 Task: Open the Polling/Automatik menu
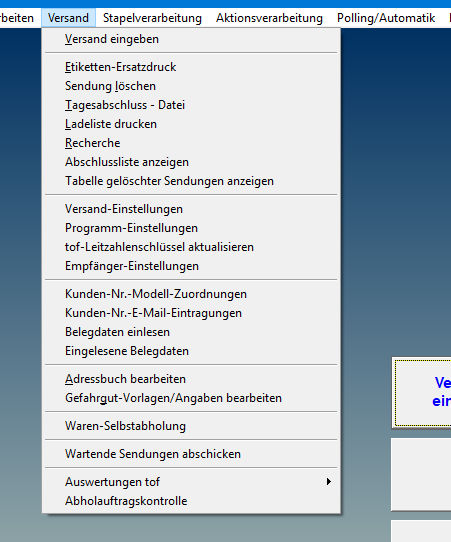coord(386,18)
